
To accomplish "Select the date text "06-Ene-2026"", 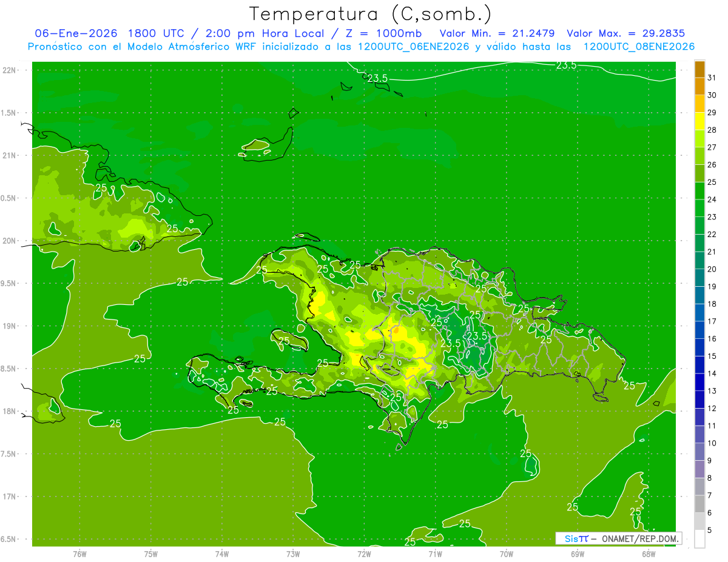I will point(75,33).
